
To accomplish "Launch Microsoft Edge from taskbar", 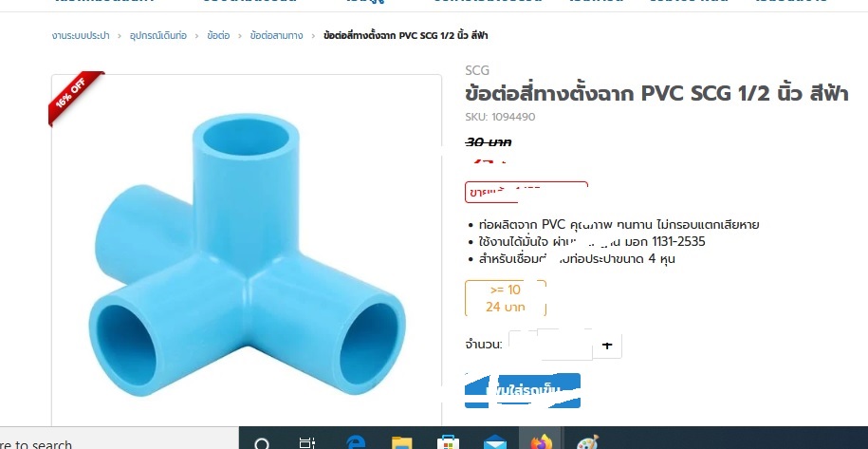I will pos(356,443).
